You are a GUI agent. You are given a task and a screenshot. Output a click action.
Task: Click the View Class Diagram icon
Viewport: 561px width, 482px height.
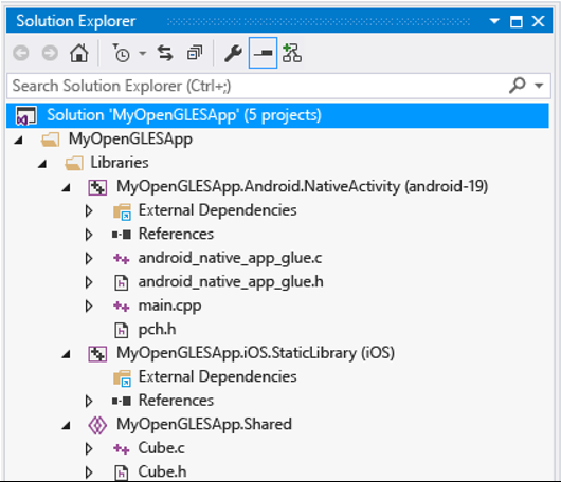pos(292,53)
